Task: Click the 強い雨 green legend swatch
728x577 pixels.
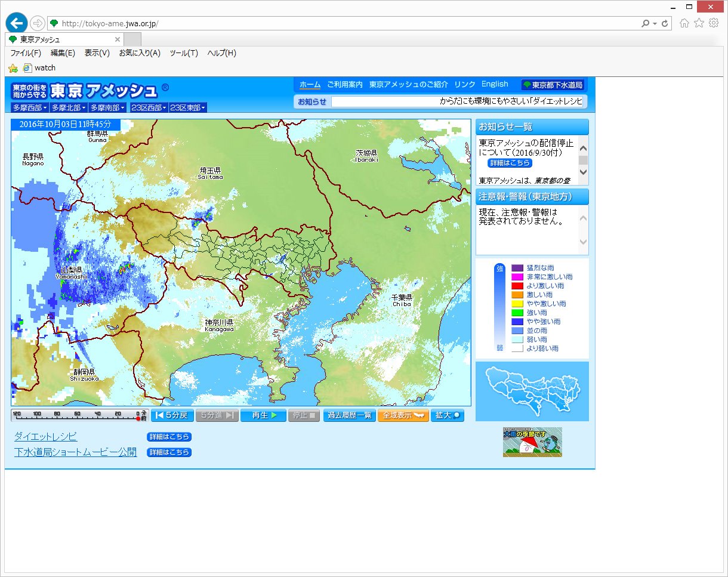Action: [517, 313]
